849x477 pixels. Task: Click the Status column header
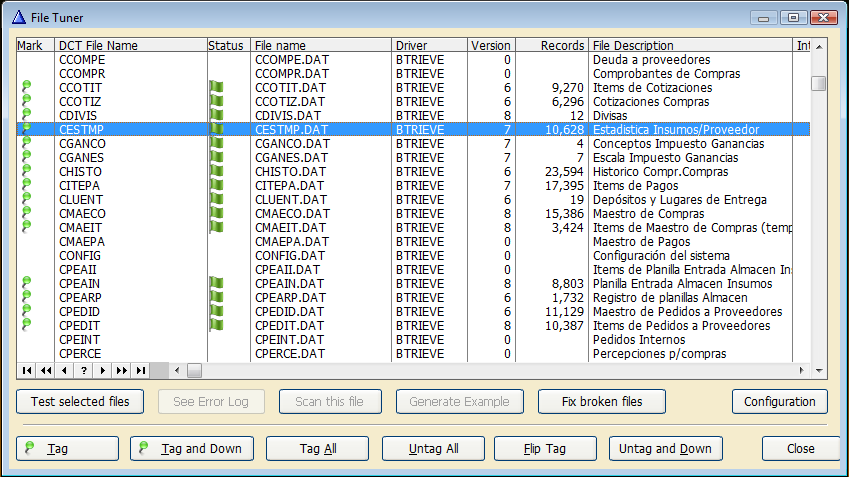[x=228, y=45]
